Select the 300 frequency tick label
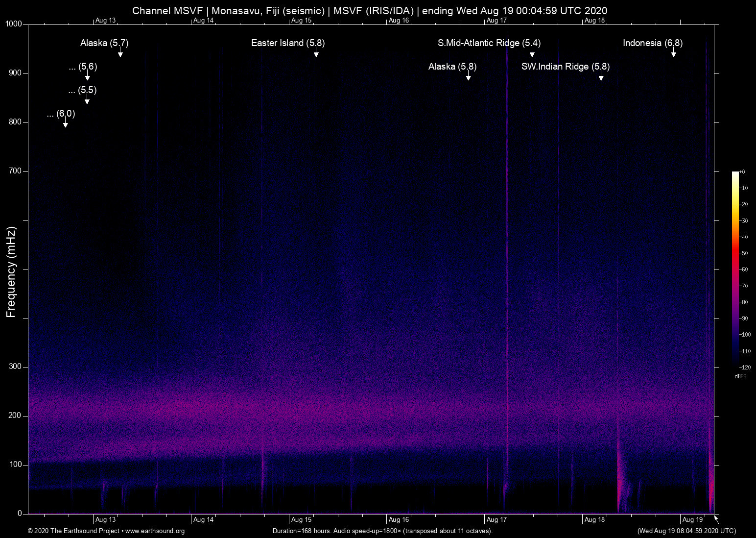This screenshot has width=756, height=538. (16, 367)
